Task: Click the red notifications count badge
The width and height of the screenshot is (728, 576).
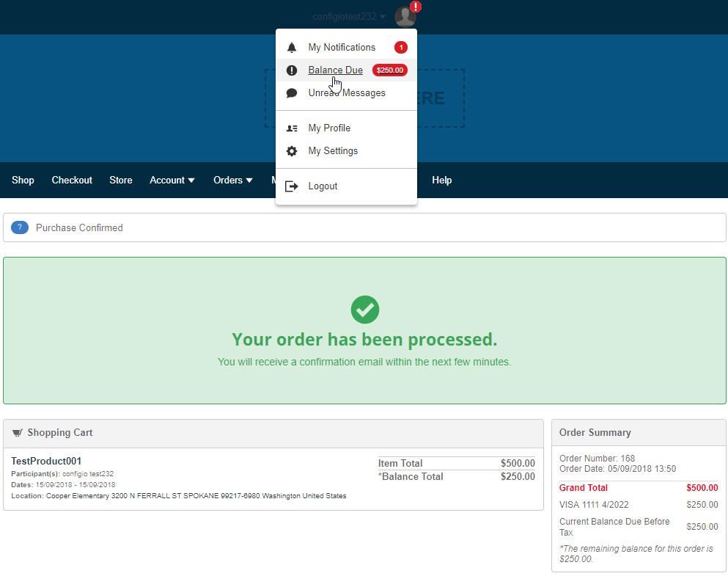Action: pos(401,48)
